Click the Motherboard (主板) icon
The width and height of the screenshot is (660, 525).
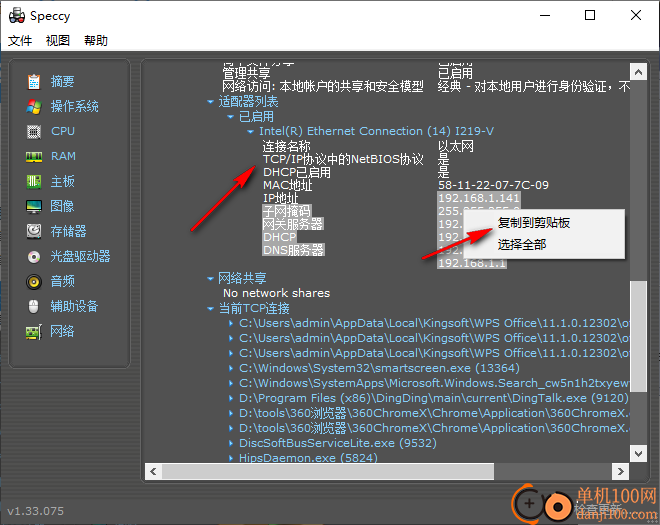pos(34,181)
